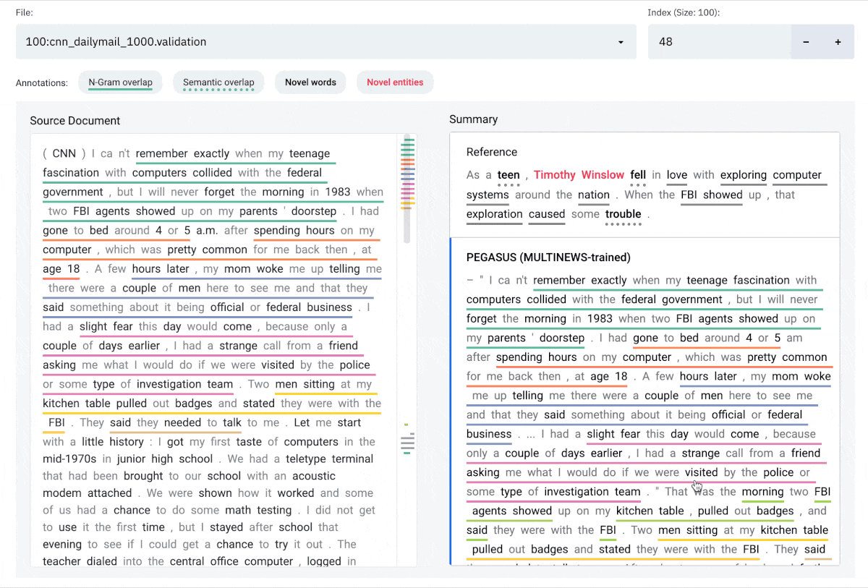Click 'investigation team' in the PEGASUS summary
The image size is (868, 588).
click(x=592, y=492)
